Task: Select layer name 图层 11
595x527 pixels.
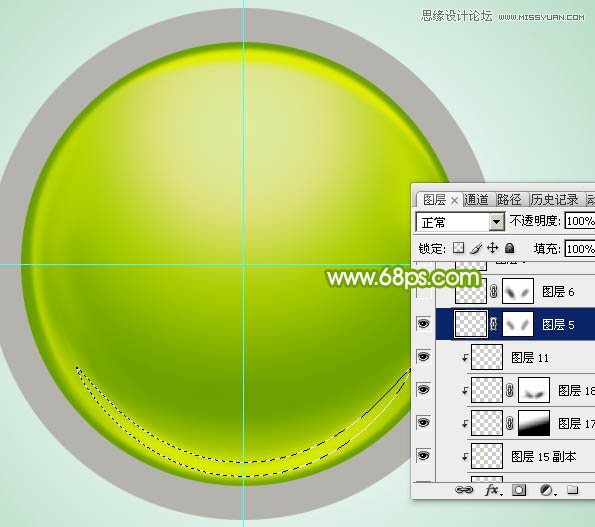Action: (x=530, y=357)
